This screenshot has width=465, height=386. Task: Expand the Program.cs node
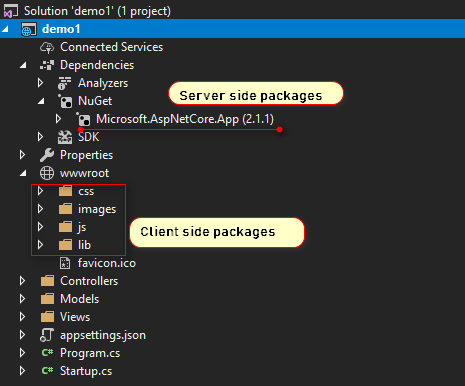[22, 353]
